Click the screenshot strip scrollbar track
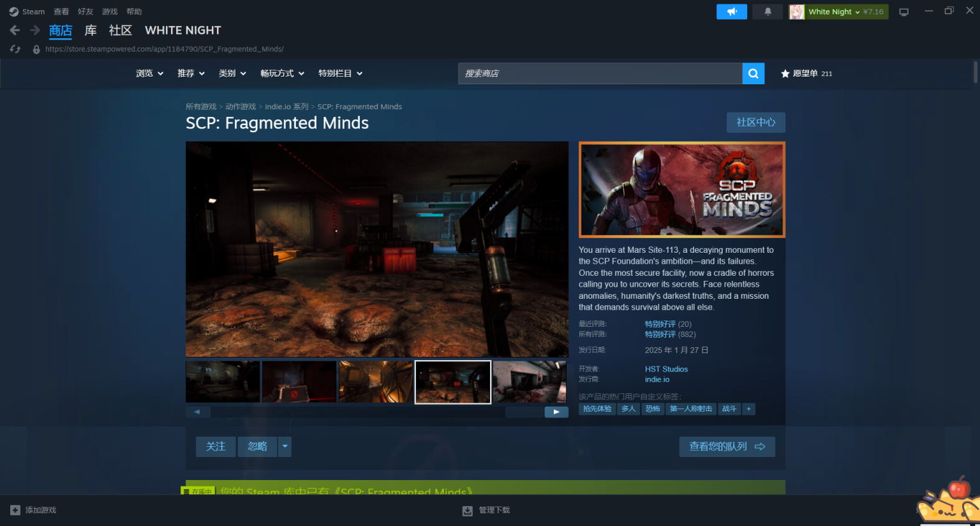 tap(357, 412)
